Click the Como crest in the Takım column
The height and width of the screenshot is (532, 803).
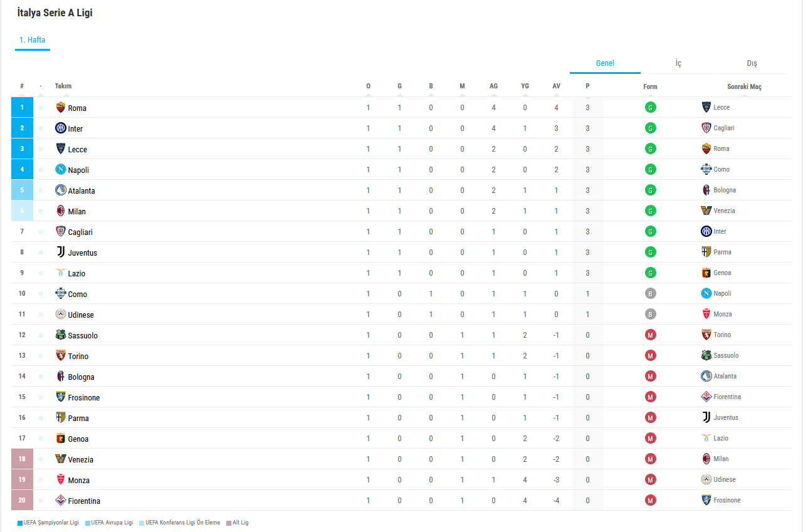(x=61, y=293)
